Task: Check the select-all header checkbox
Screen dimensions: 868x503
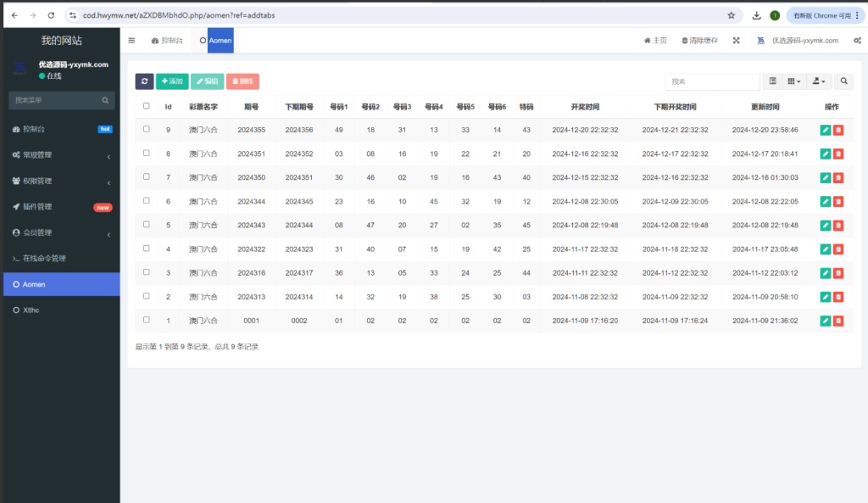Action: tap(146, 106)
